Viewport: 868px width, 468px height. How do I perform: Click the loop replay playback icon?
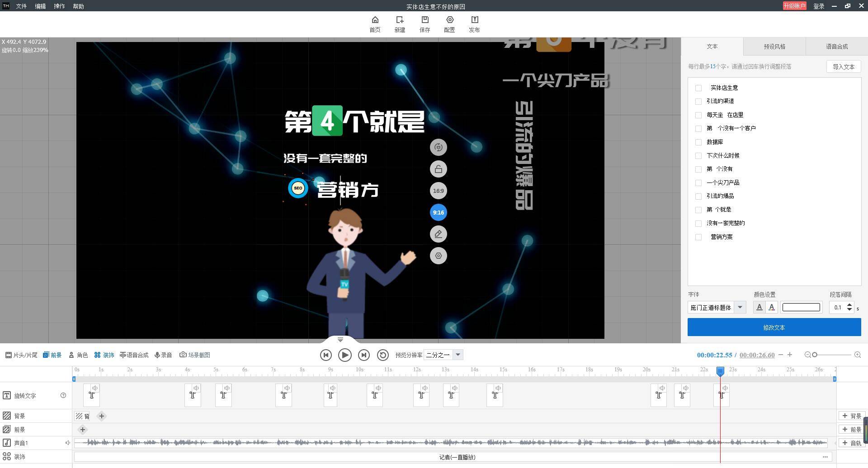[382, 355]
